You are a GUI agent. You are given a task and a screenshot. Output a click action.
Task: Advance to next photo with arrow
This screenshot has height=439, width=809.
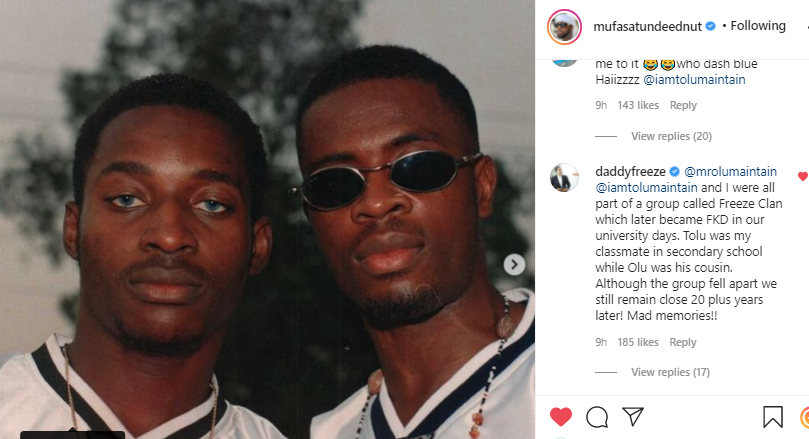[x=514, y=265]
